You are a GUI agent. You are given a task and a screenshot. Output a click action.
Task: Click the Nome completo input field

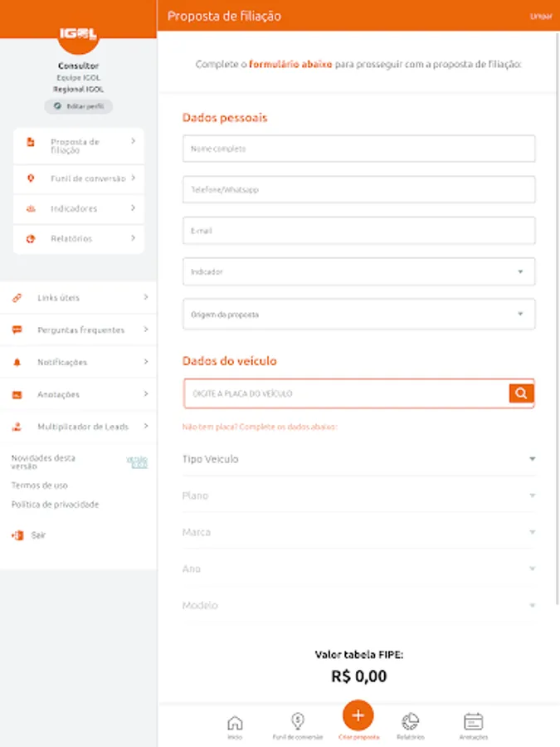(358, 149)
